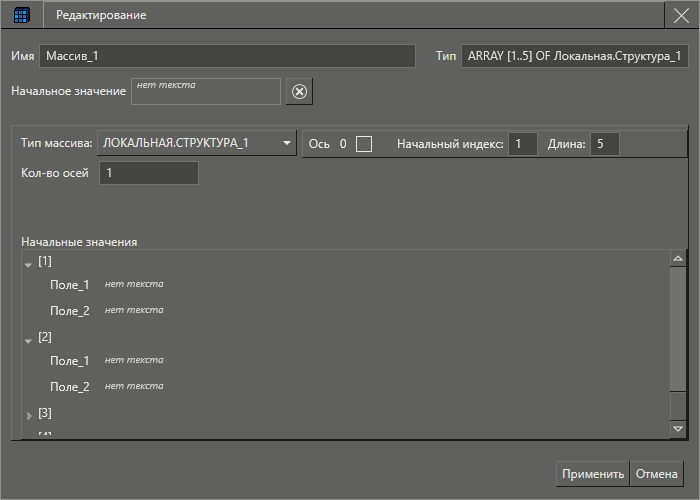Click the Кол-во осей field
The image size is (700, 500).
point(148,173)
